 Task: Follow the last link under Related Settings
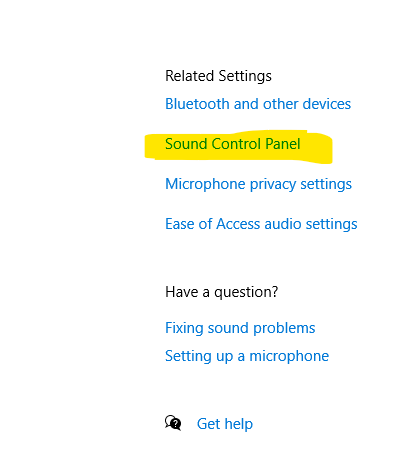261,224
